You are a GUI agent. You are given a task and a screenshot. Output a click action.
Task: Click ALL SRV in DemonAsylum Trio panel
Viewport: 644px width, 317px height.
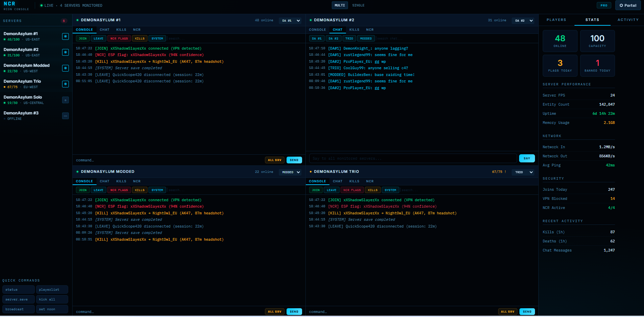(x=508, y=312)
